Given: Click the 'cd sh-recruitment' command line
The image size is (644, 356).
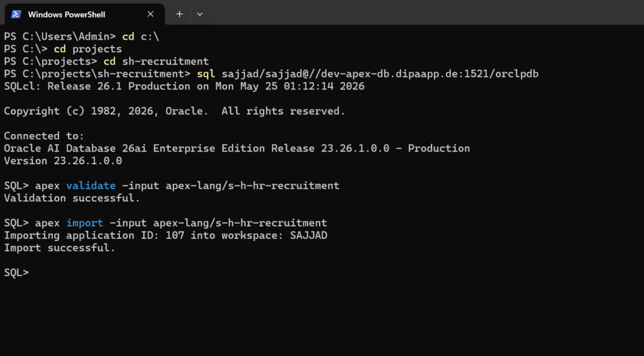Looking at the screenshot, I should [106, 61].
